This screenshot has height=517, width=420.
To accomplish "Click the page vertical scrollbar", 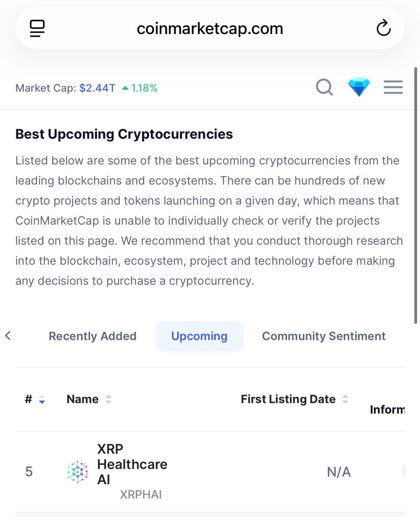I will tap(415, 194).
